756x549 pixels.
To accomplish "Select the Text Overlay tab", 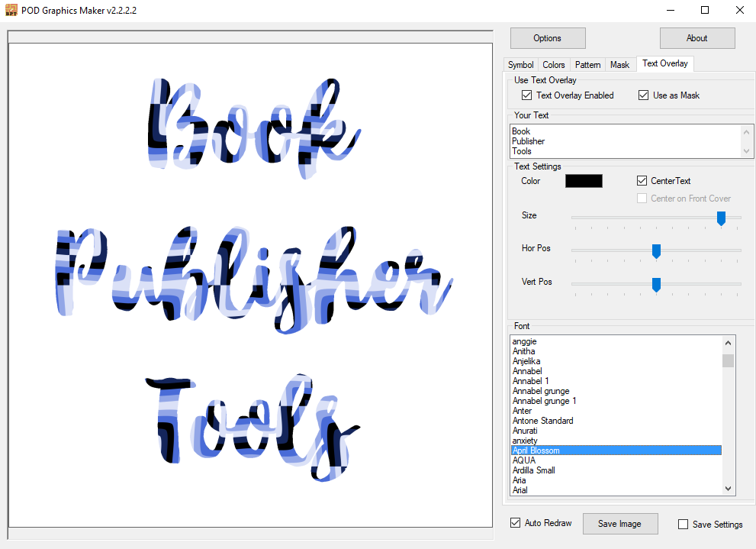I will click(x=665, y=63).
